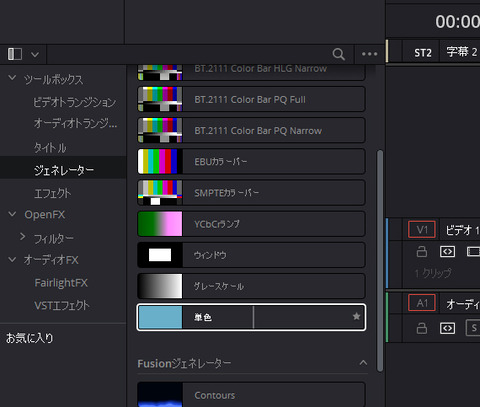Open the three-dot options menu

(x=369, y=54)
